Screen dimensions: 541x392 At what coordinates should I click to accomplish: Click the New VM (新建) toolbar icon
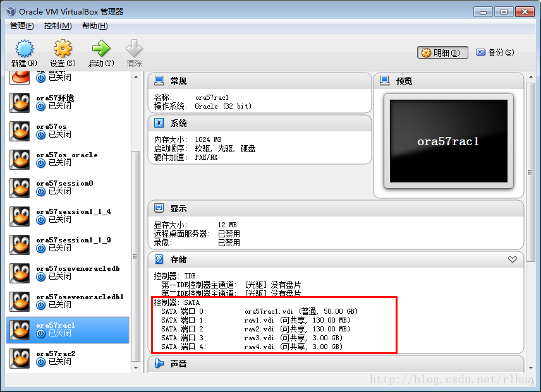coord(24,49)
